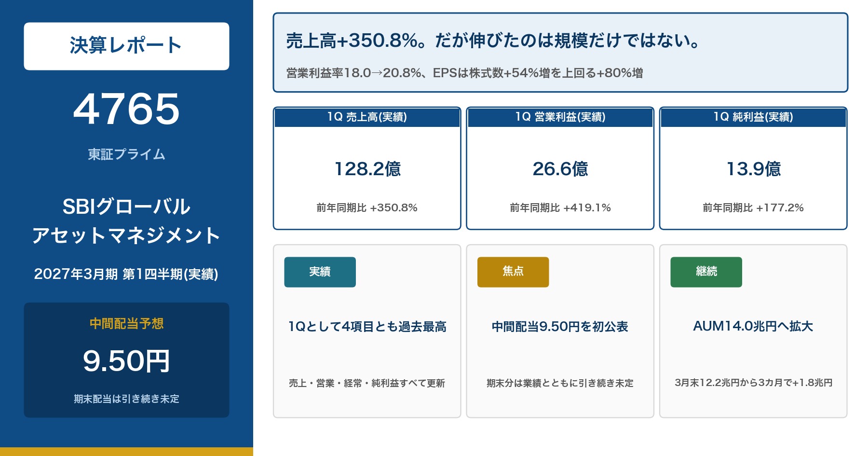Click the 決算レポート title badge
The height and width of the screenshot is (456, 868).
(x=126, y=46)
